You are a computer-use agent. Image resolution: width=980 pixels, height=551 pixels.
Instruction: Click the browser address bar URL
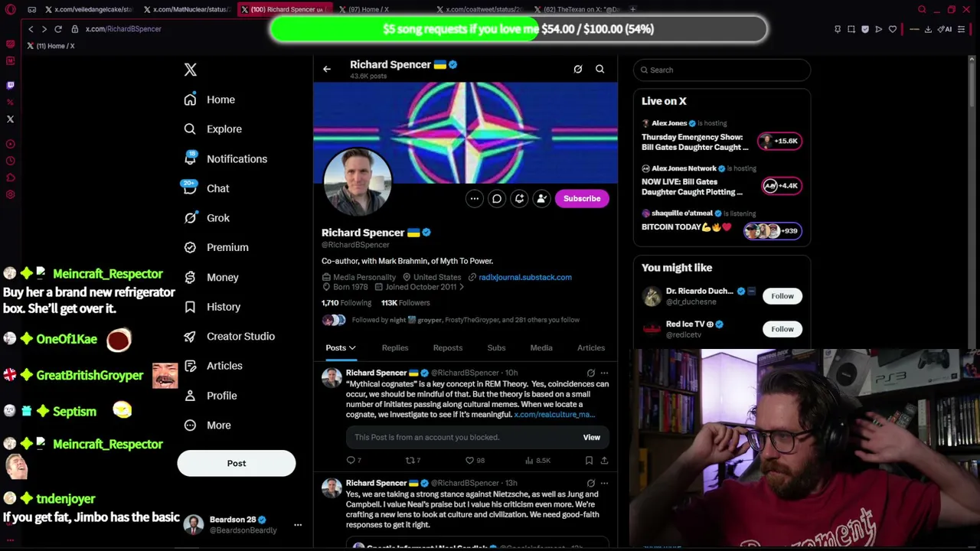pyautogui.click(x=123, y=29)
